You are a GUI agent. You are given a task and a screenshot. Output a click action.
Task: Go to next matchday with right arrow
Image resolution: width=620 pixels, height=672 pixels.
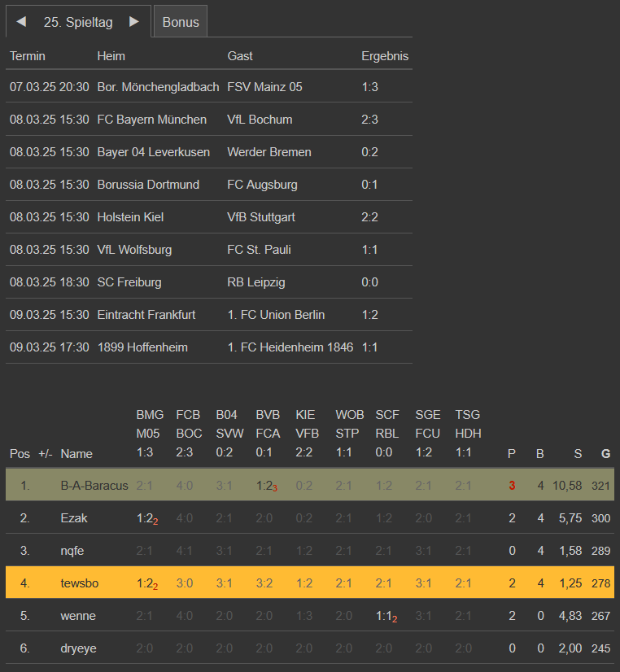[x=134, y=22]
